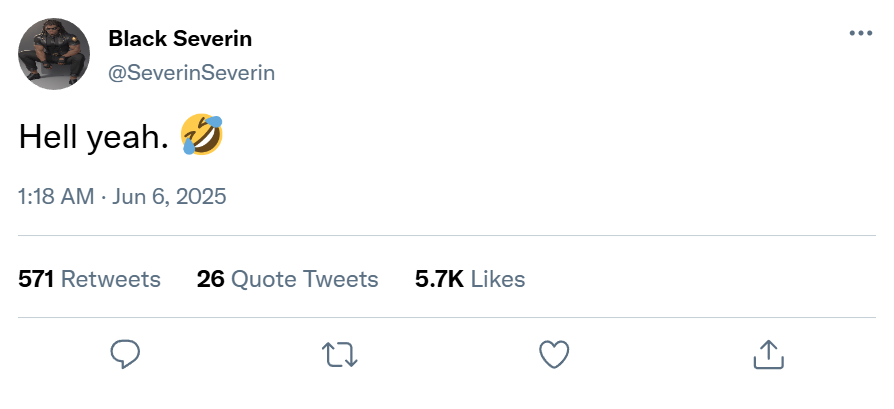
Task: See the 5.7K Likes list
Action: tap(470, 279)
